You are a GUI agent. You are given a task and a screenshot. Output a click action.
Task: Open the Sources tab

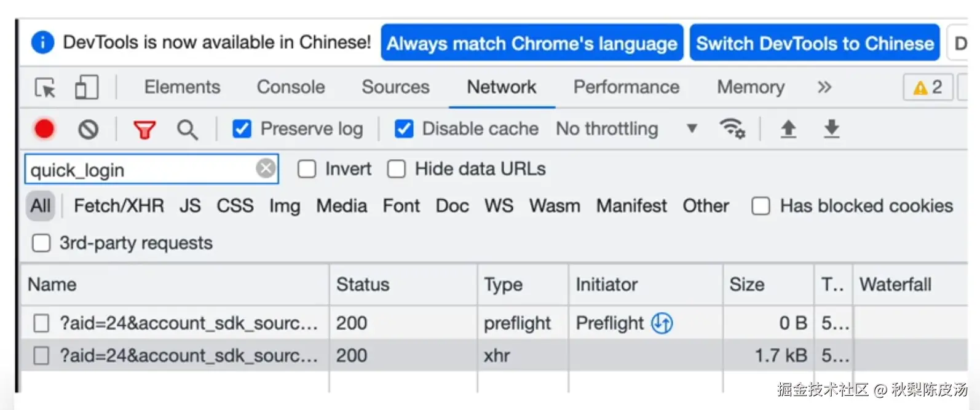click(395, 87)
